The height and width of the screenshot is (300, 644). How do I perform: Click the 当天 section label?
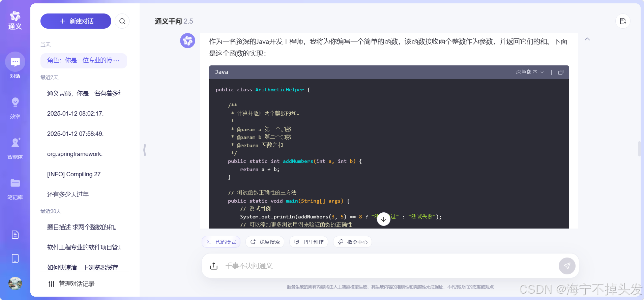point(46,44)
